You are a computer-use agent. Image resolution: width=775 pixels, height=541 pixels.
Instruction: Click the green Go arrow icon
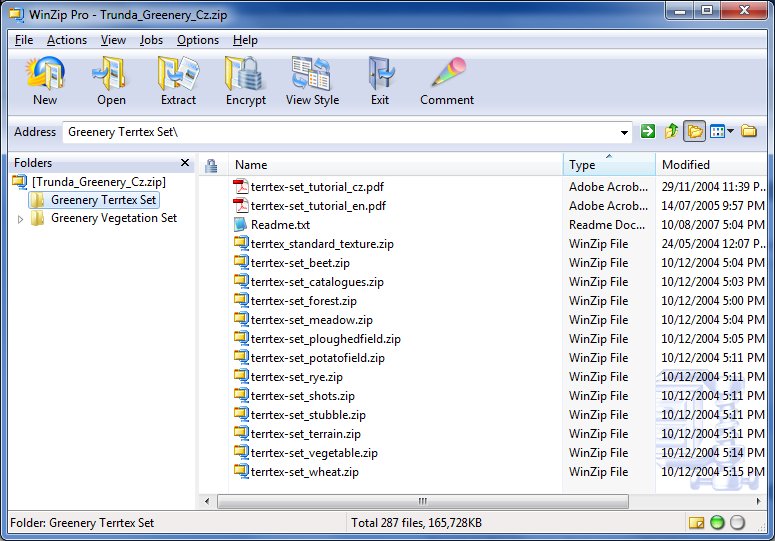click(647, 131)
